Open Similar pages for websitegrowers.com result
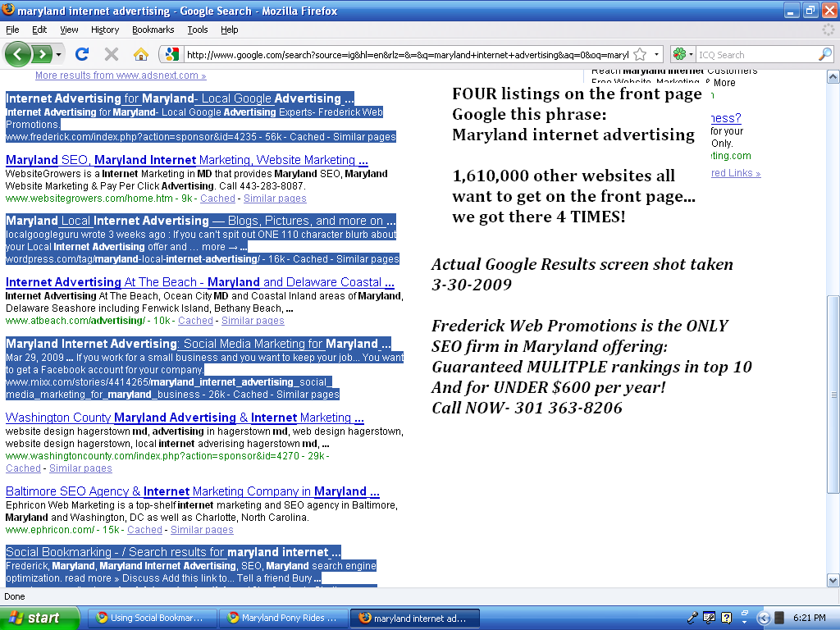Viewport: 840px width, 630px height. point(275,199)
